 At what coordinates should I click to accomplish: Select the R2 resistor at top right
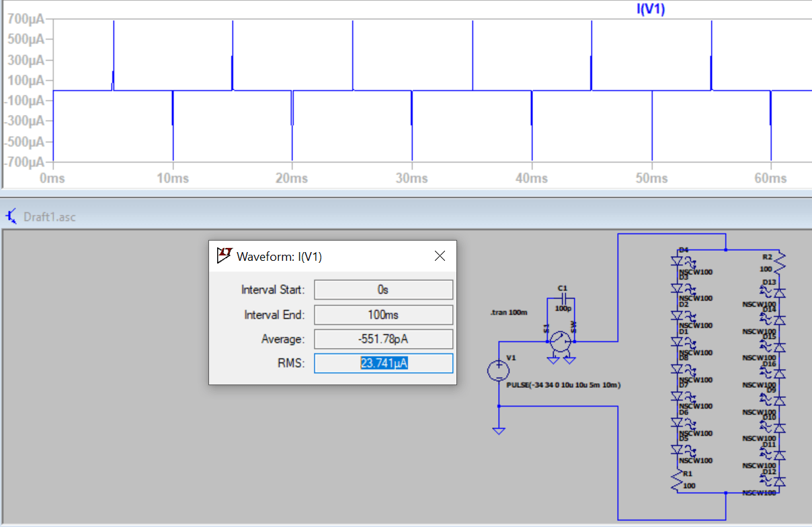click(x=780, y=261)
